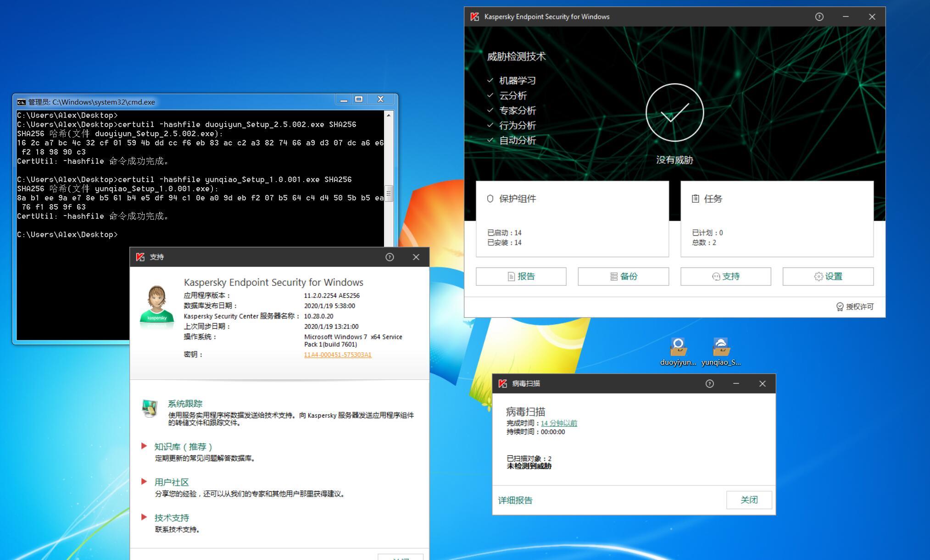The width and height of the screenshot is (930, 560).
Task: Expand the 知识库 arrow
Action: click(144, 446)
